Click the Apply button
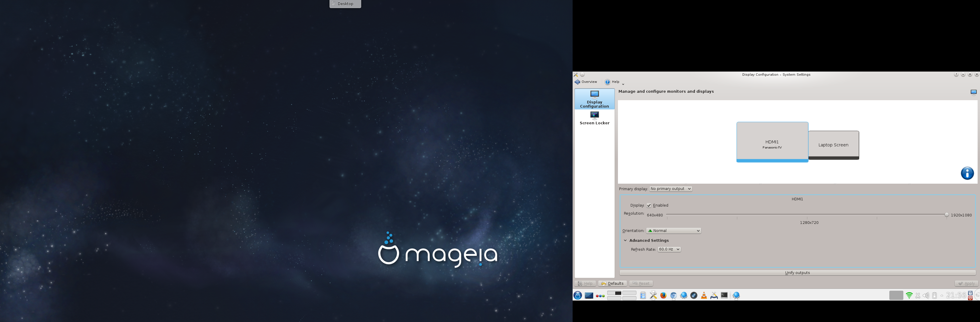980x322 pixels. tap(966, 284)
